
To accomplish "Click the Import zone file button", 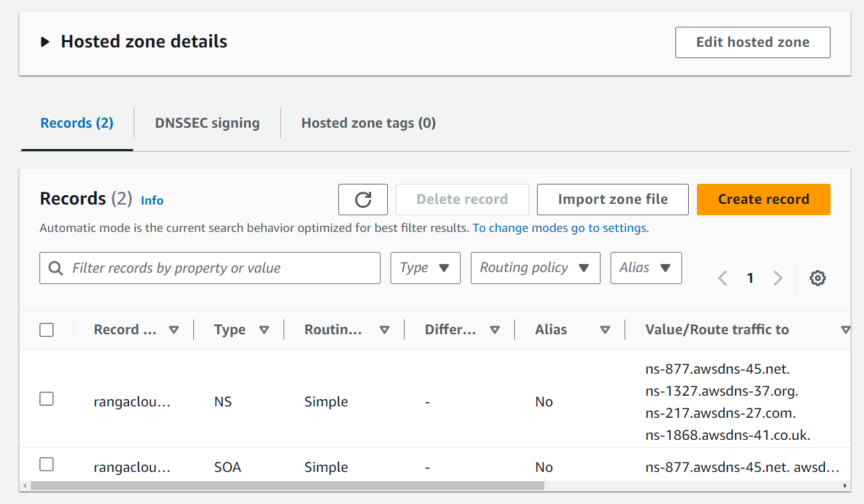I will pos(612,199).
